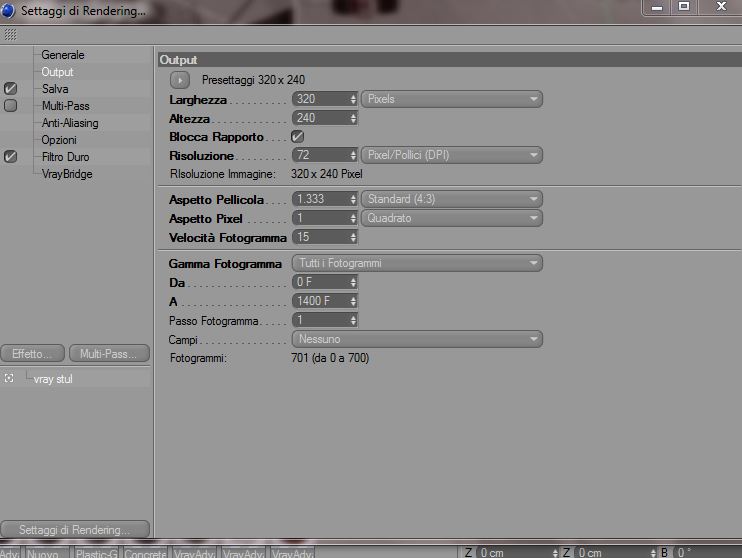The image size is (742, 558).
Task: Click the Risoluzione spinner arrows
Action: click(353, 155)
